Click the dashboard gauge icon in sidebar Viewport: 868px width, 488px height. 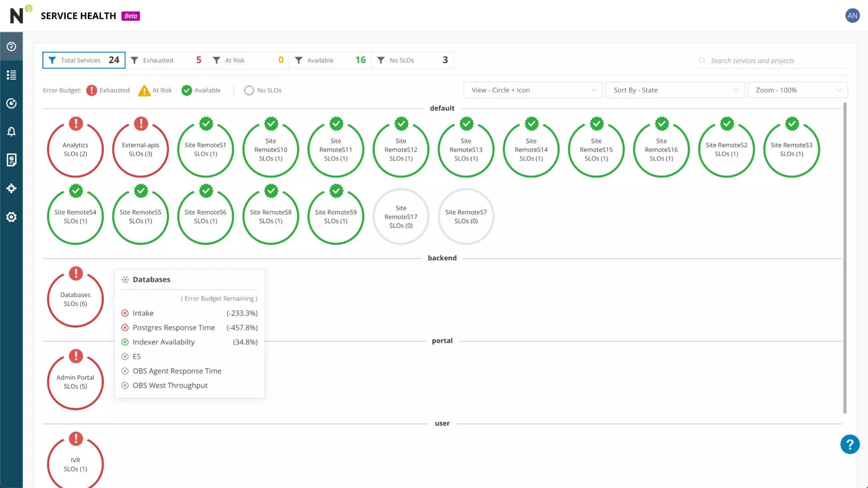(11, 47)
